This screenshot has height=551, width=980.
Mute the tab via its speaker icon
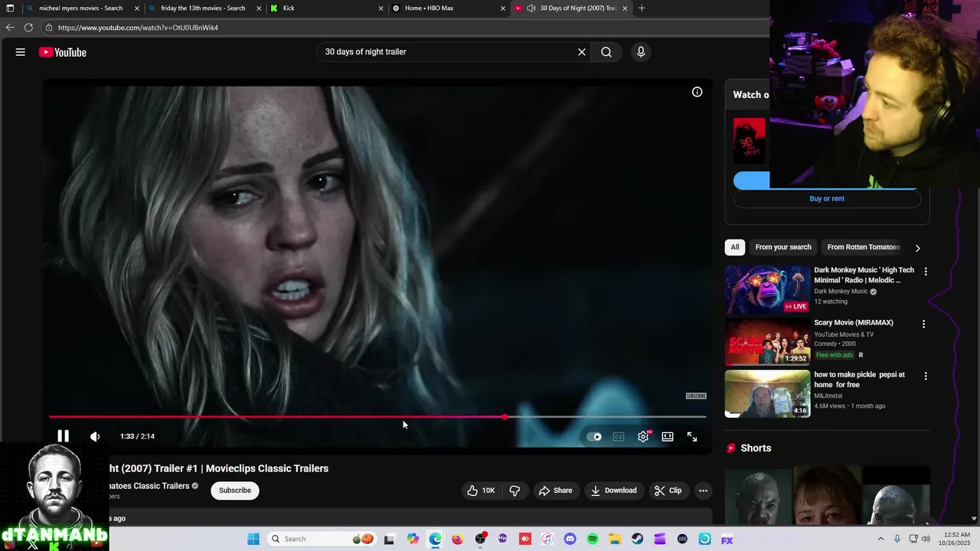(531, 8)
